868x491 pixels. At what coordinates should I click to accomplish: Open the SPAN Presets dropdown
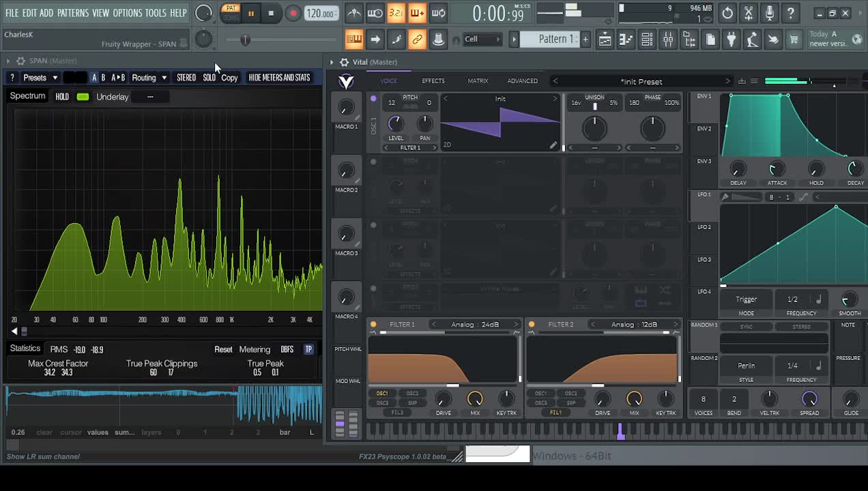[x=40, y=78]
